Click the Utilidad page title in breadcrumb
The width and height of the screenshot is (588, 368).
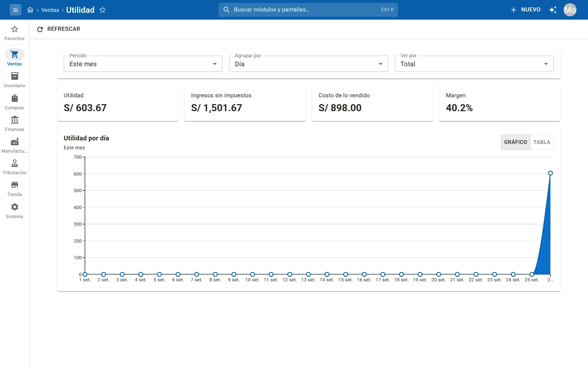pos(80,10)
